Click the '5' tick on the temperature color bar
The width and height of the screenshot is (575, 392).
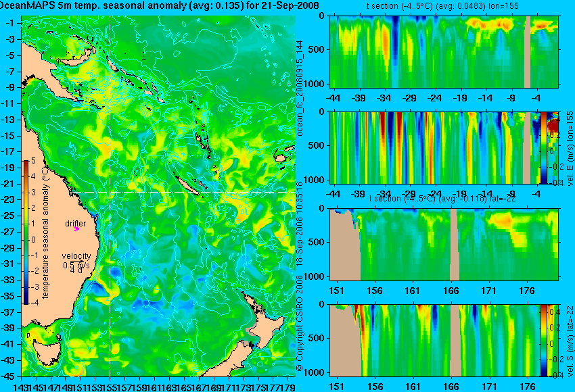(33, 161)
